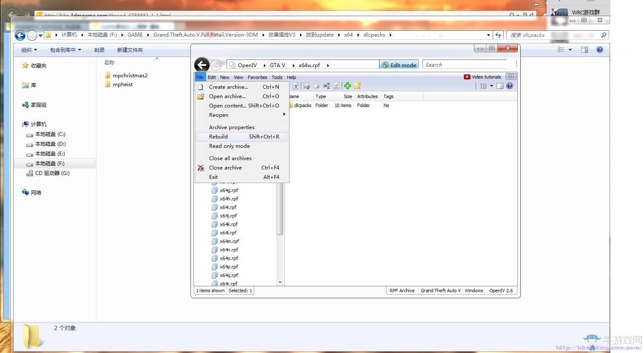Screen dimensions: 644x353
Task: Open the Help menu in OpenIV
Action: tap(291, 77)
